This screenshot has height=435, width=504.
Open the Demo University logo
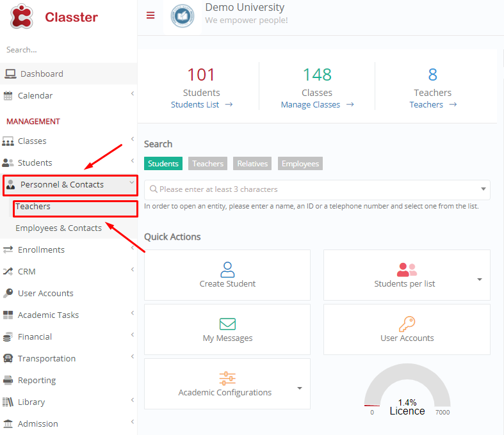click(183, 16)
